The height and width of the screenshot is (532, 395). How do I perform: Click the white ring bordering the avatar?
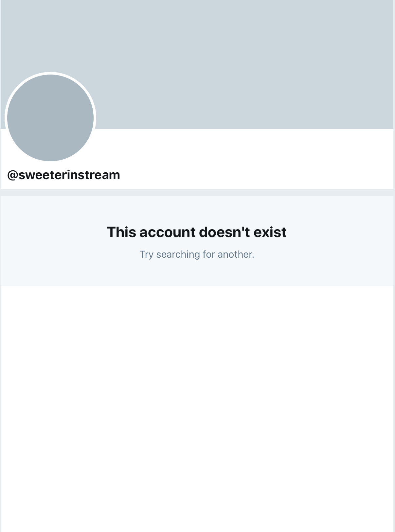pos(50,73)
